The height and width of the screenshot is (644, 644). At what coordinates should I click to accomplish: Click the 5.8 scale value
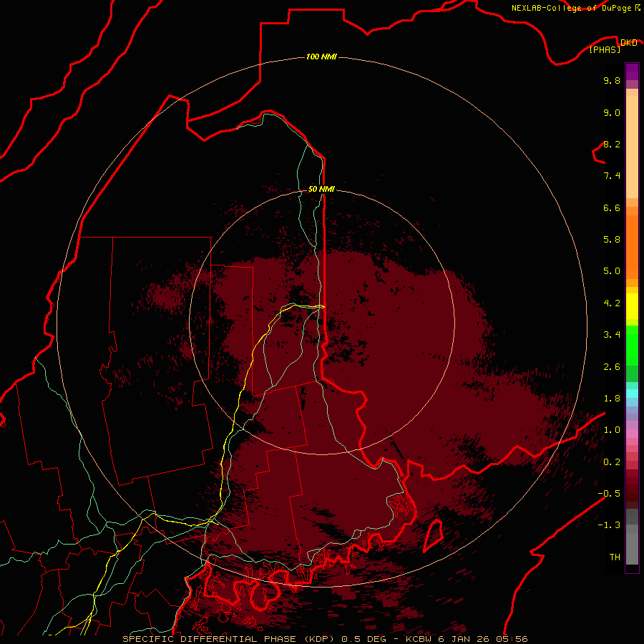(x=612, y=240)
